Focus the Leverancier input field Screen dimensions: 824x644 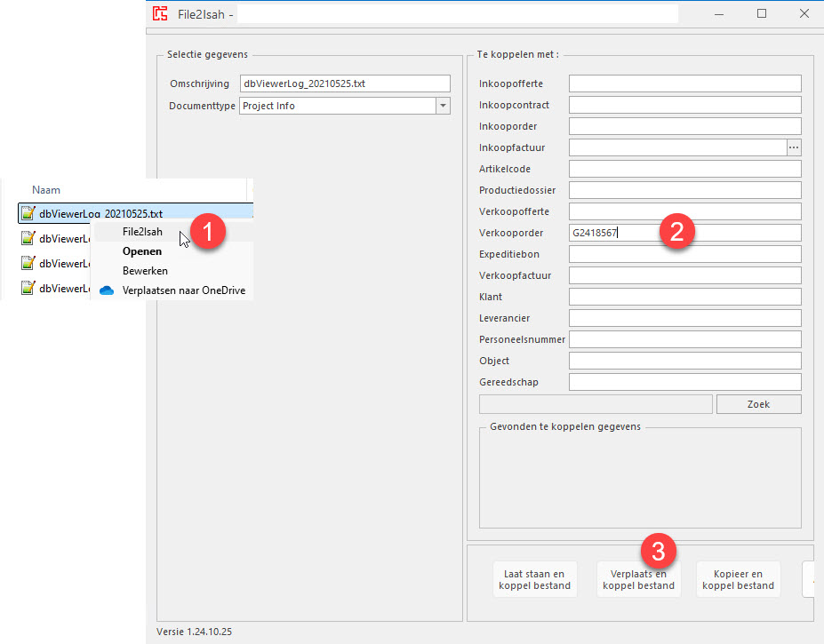click(684, 318)
